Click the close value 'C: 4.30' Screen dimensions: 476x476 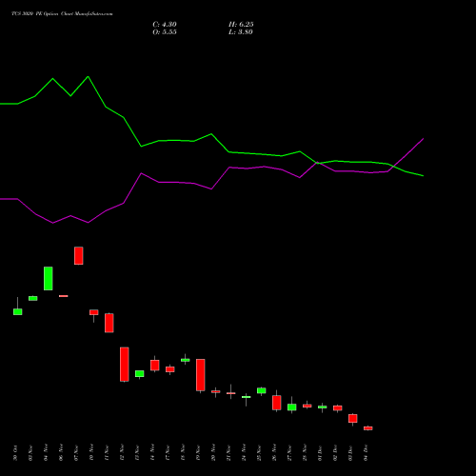pos(165,25)
